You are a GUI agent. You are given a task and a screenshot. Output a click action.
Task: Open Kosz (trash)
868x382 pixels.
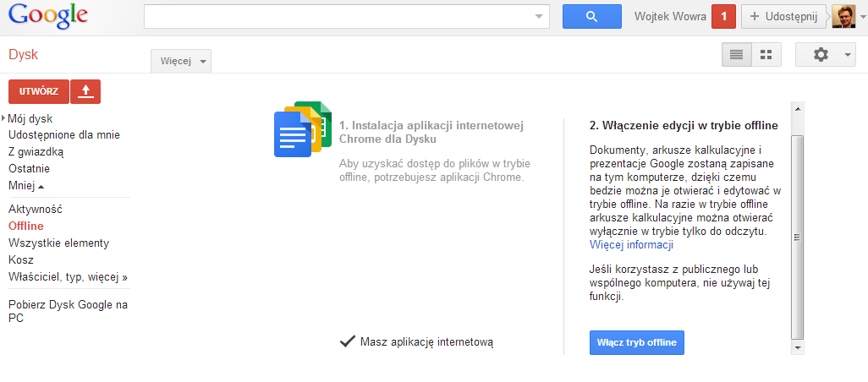coord(21,259)
